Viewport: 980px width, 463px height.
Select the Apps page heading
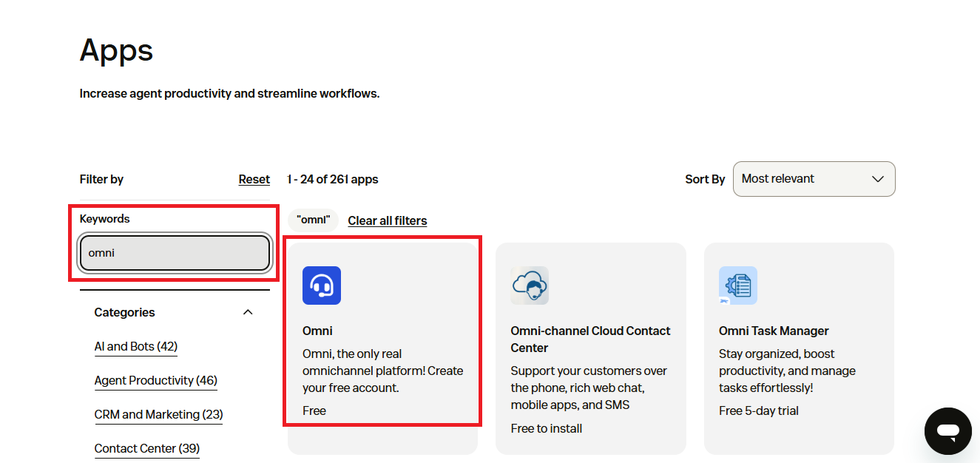116,50
